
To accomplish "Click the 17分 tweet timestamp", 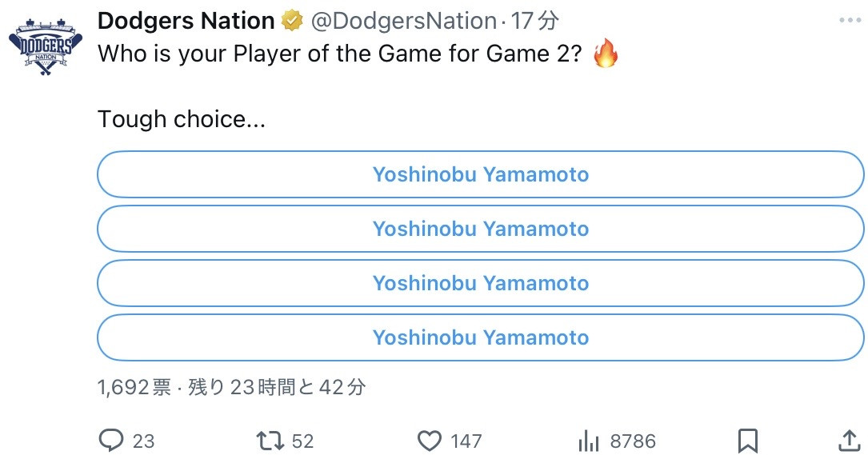I will [x=535, y=21].
